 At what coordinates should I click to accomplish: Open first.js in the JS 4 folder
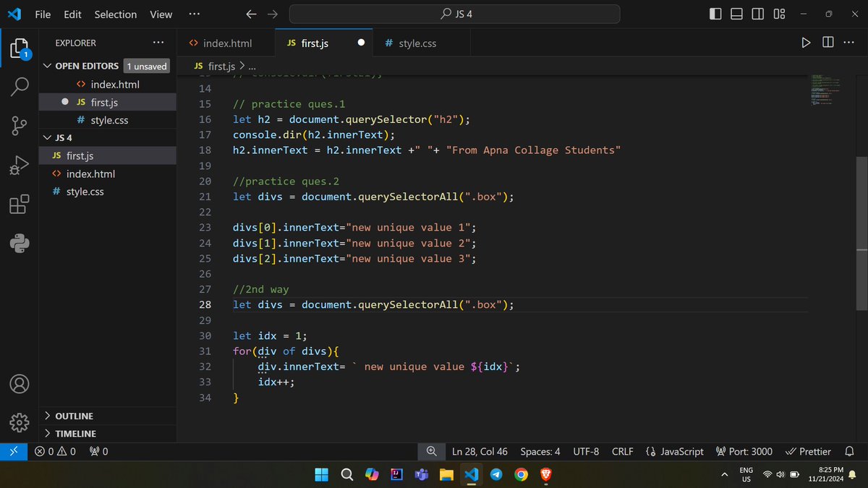(x=108, y=155)
